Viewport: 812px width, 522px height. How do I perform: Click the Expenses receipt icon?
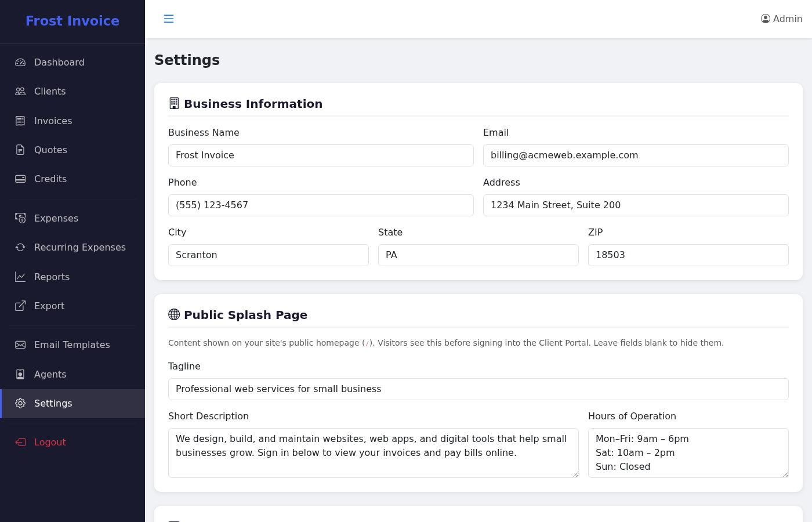(x=20, y=218)
